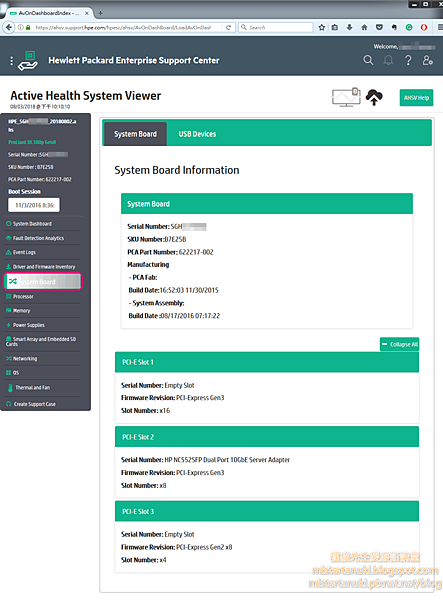The image size is (443, 600).
Task: Open the user account icon
Action: (x=428, y=60)
